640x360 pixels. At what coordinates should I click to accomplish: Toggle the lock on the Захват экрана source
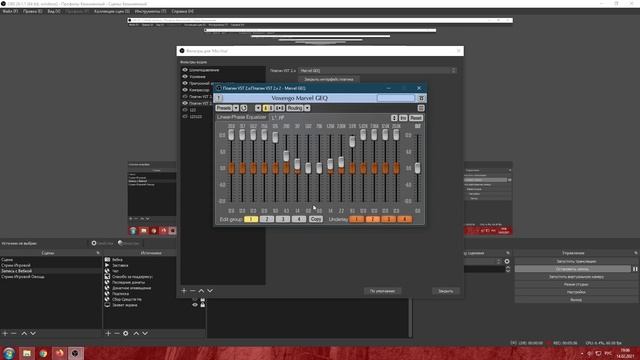202,305
